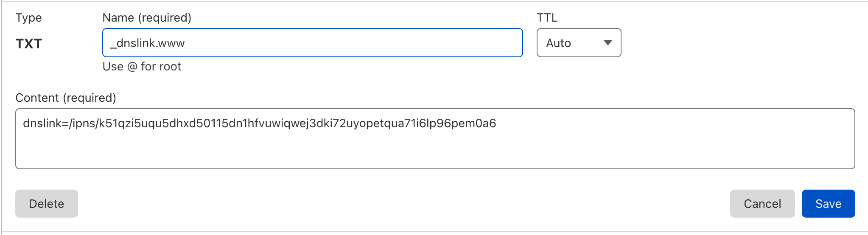Viewport: 868px width, 235px height.
Task: Save the TXT record
Action: [x=828, y=204]
